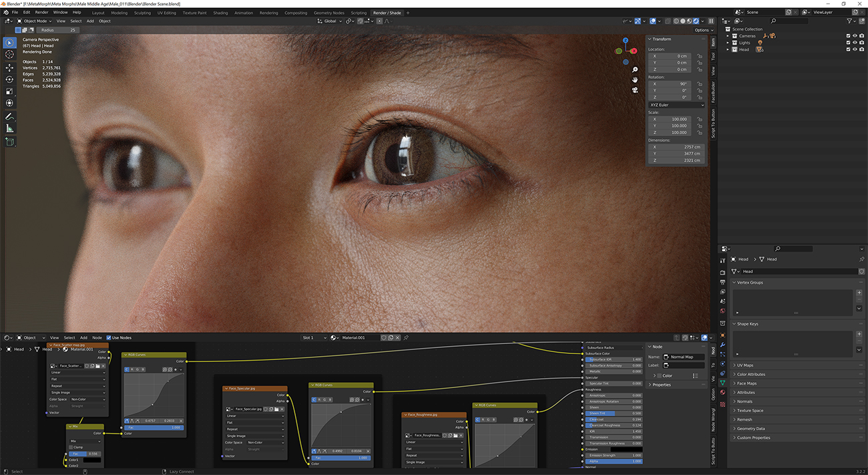The height and width of the screenshot is (475, 868).
Task: Open the XYZ Euler rotation mode dropdown
Action: tap(676, 105)
